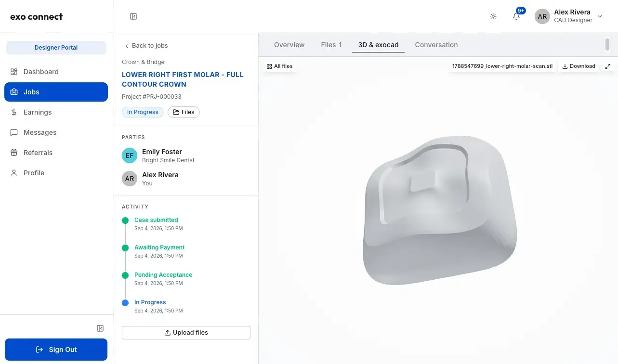This screenshot has width=618, height=364.
Task: Click the Designer Portal badge
Action: click(x=56, y=48)
